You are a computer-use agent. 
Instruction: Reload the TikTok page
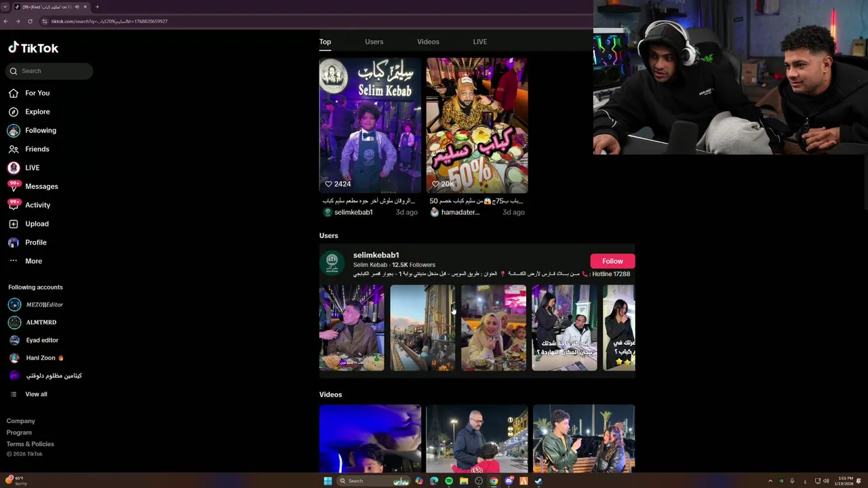(30, 21)
